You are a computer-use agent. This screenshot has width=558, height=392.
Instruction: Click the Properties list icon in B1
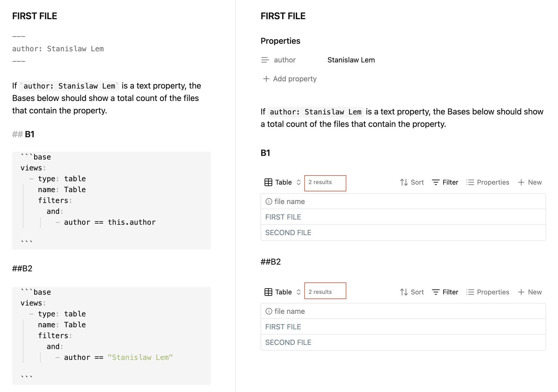coord(470,182)
